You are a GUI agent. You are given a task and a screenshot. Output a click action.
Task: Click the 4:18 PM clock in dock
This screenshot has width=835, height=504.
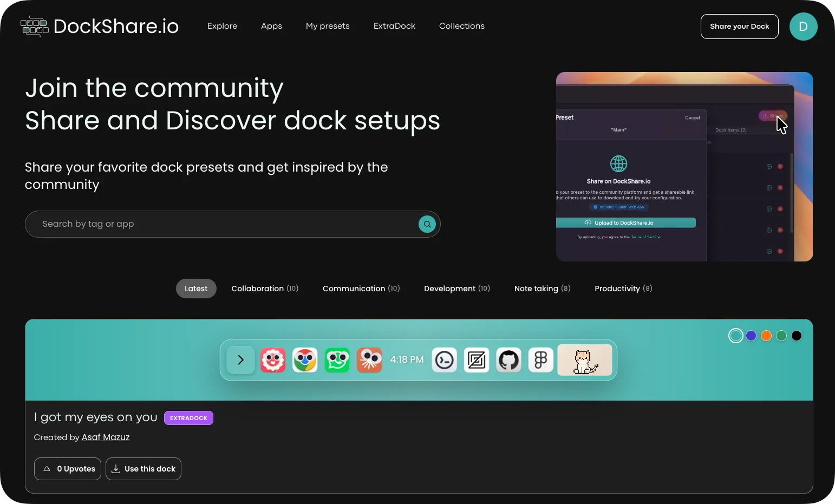(x=407, y=360)
